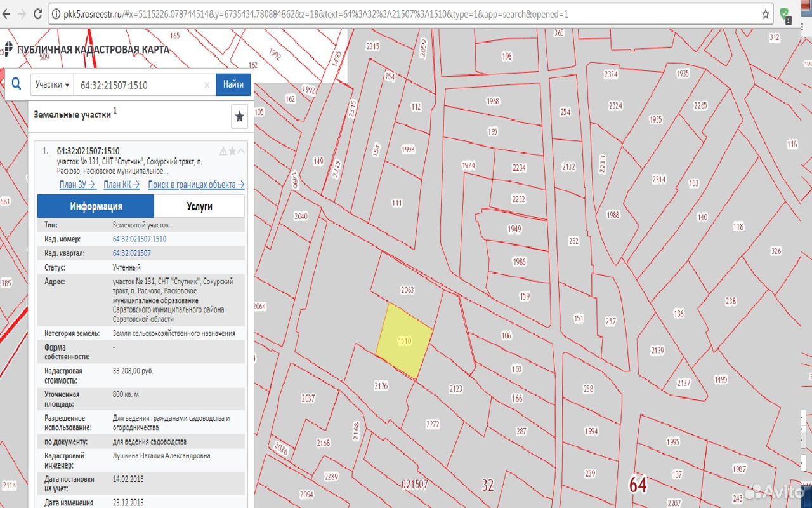
Task: Click engineer name Лушкина Наталия Александровна
Action: click(x=161, y=456)
